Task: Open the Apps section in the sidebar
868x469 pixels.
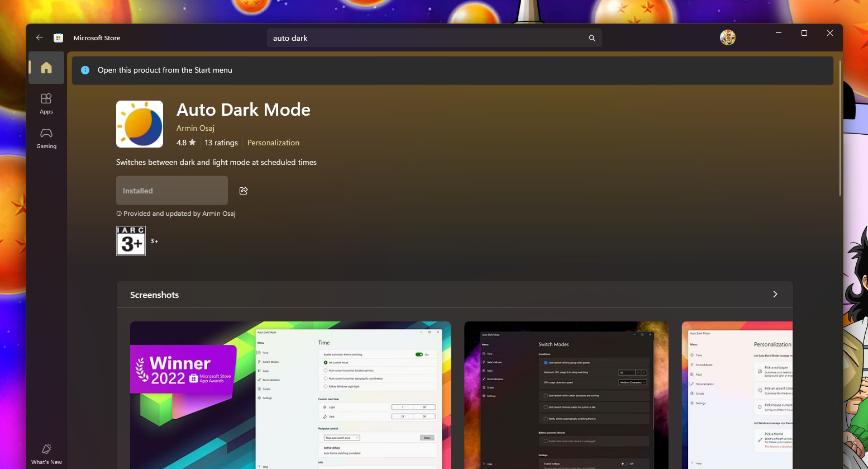Action: pyautogui.click(x=46, y=103)
